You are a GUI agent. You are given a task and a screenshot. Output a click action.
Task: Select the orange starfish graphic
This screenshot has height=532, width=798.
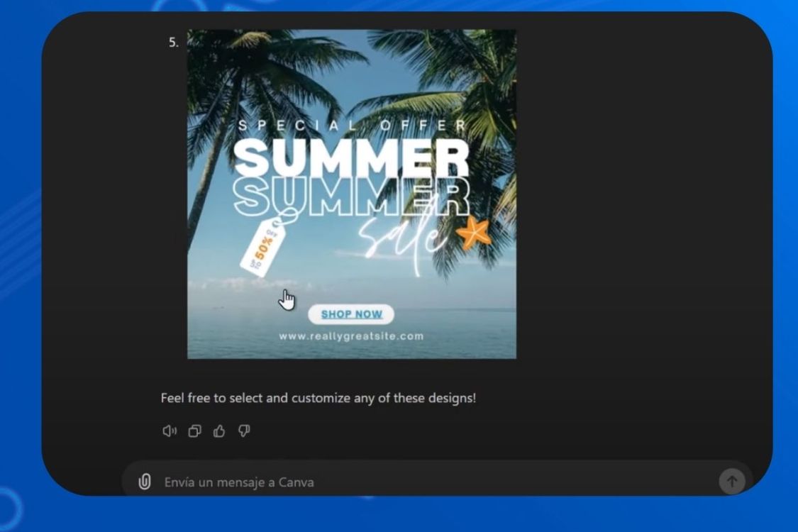click(x=475, y=233)
